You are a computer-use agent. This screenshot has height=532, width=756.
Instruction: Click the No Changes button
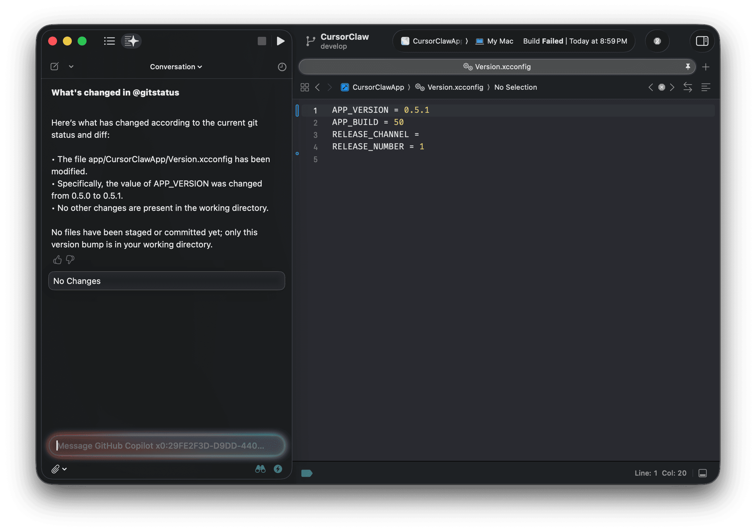pos(166,281)
